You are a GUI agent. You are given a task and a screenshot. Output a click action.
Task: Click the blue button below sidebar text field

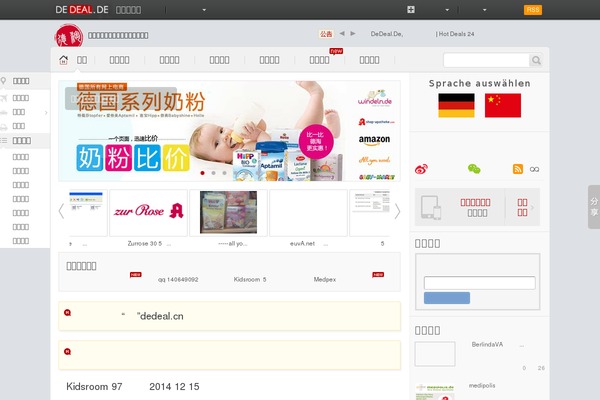point(447,298)
